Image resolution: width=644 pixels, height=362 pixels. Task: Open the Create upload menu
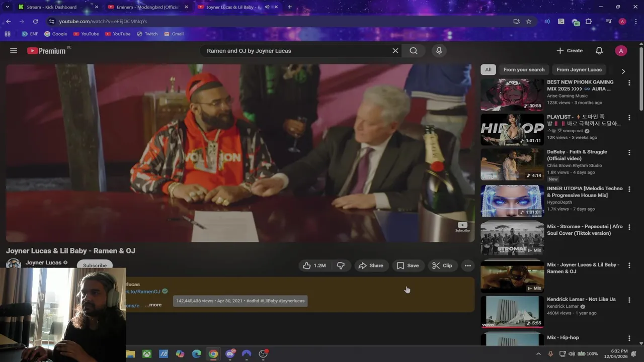click(x=570, y=51)
